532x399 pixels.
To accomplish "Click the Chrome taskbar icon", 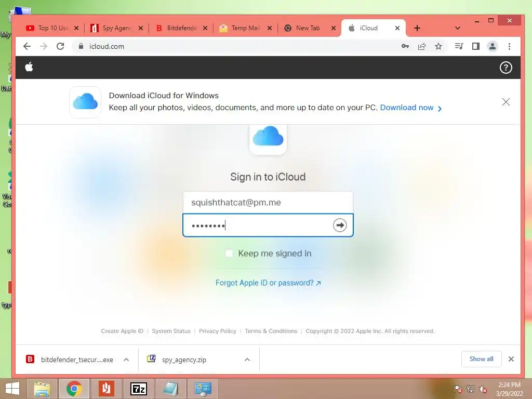I will 74,389.
